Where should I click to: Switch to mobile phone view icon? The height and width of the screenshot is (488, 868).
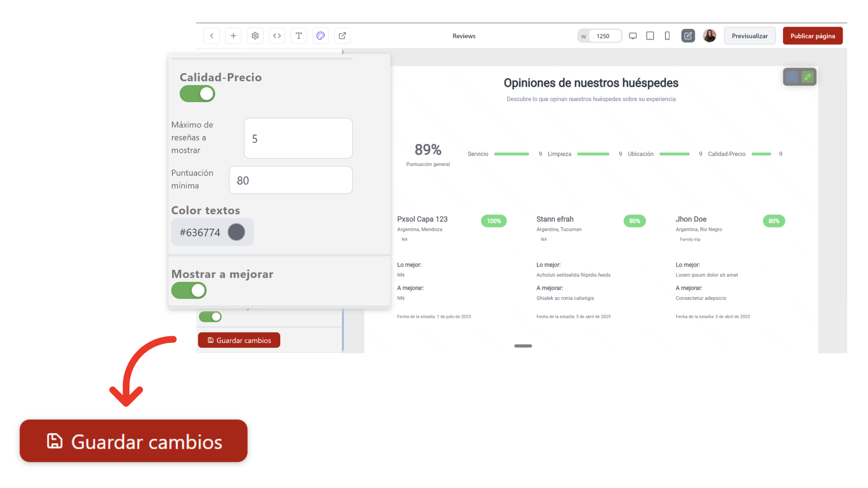coord(667,36)
